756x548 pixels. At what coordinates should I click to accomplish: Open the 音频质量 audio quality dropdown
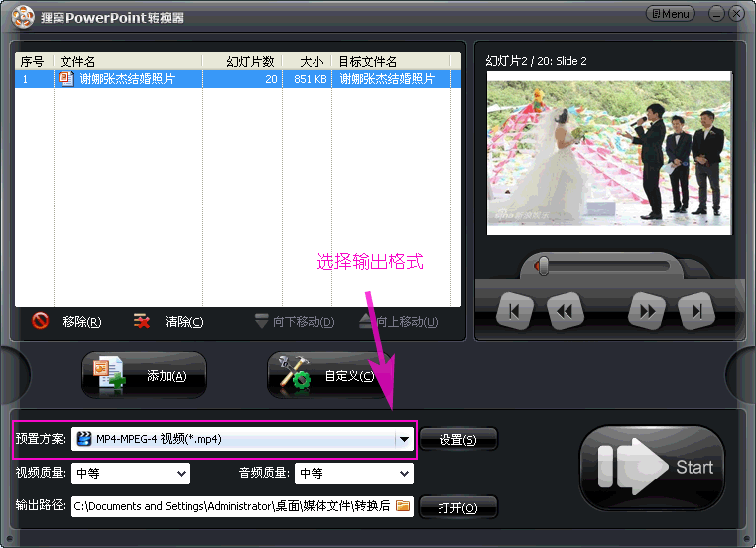click(354, 474)
